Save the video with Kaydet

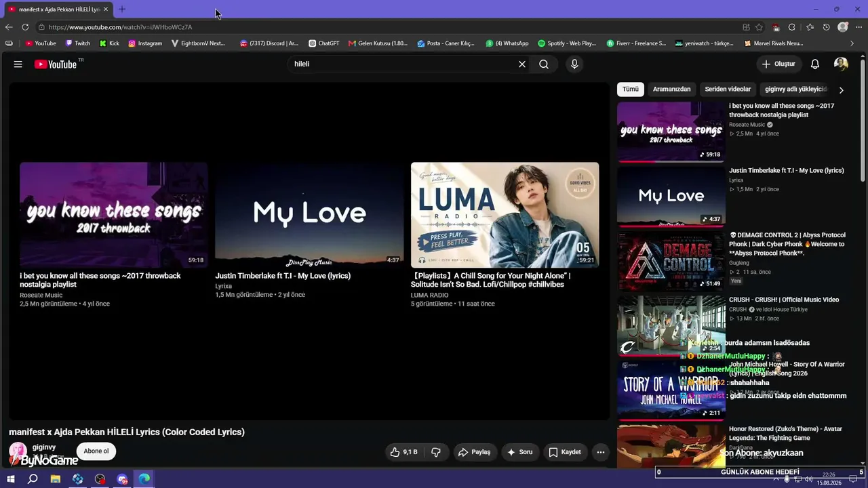click(x=565, y=452)
